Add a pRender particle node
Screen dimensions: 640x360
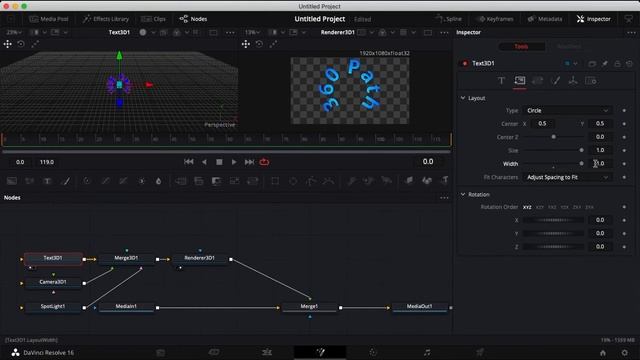[386, 181]
